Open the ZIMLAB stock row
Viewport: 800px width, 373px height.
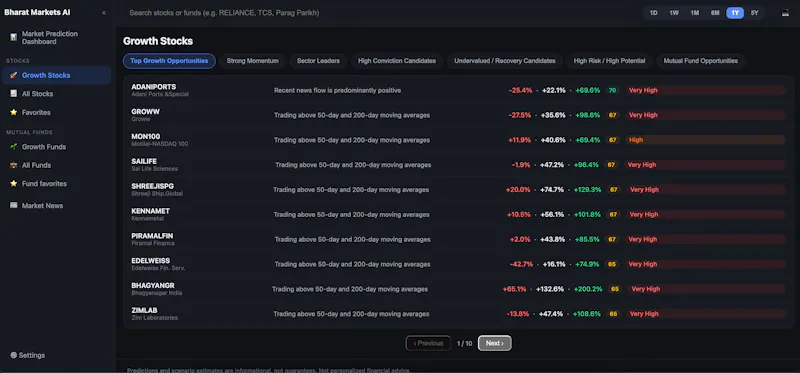(x=458, y=314)
